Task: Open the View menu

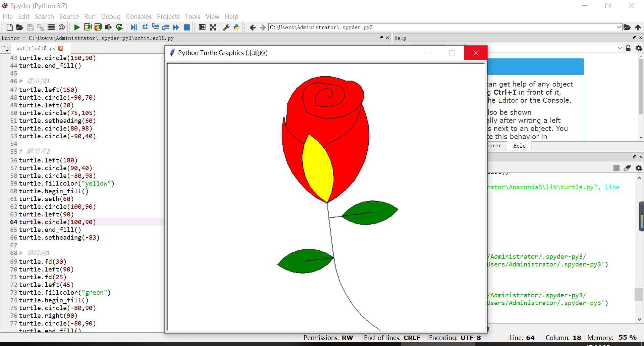Action: click(x=212, y=16)
